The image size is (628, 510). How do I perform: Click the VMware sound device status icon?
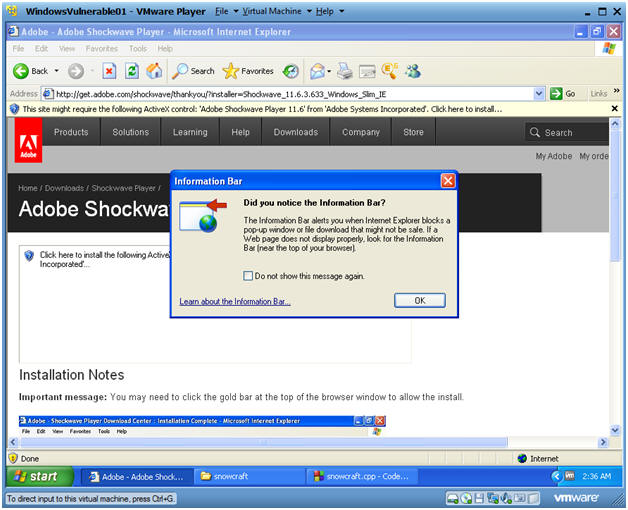tap(507, 498)
